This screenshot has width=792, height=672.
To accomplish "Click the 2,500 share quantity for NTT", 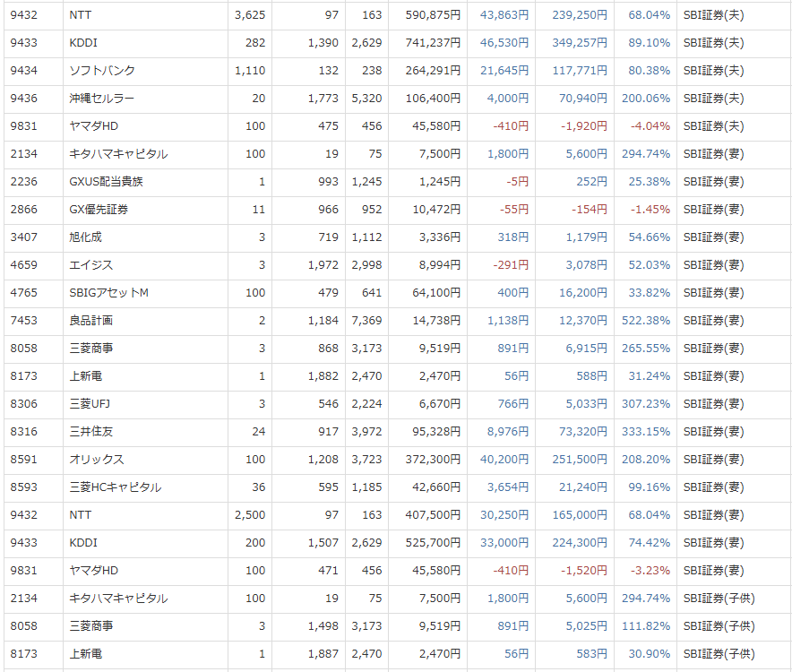I will tap(250, 515).
